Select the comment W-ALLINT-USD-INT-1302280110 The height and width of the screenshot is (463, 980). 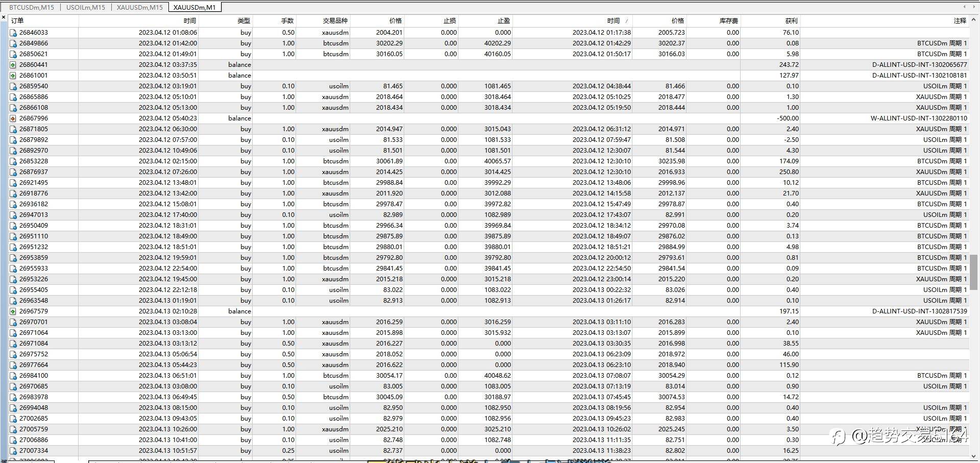(919, 118)
